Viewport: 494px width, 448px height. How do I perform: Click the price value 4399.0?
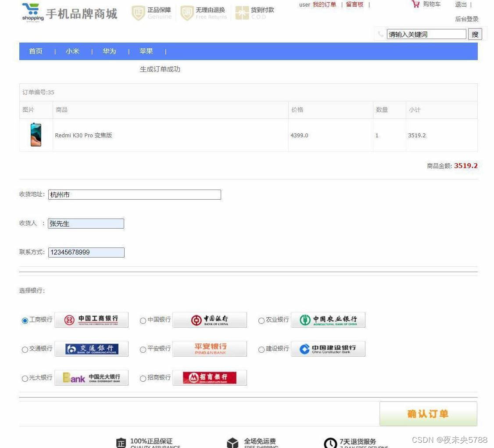pos(299,135)
